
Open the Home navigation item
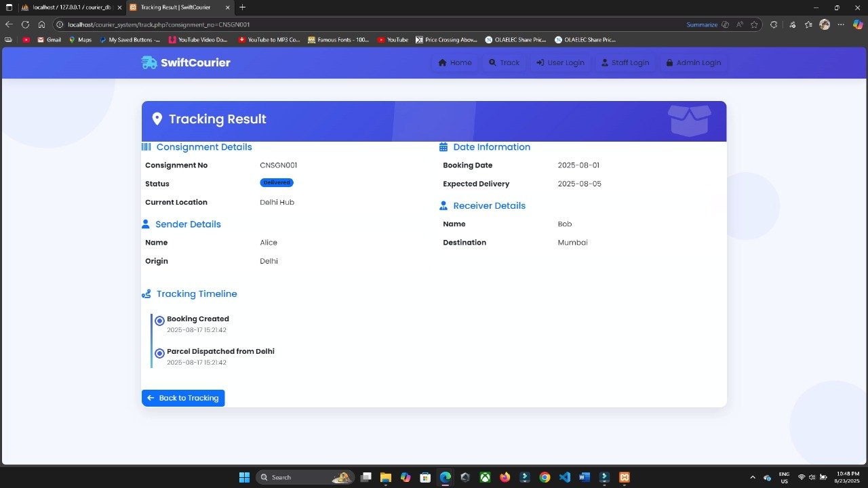coord(454,62)
